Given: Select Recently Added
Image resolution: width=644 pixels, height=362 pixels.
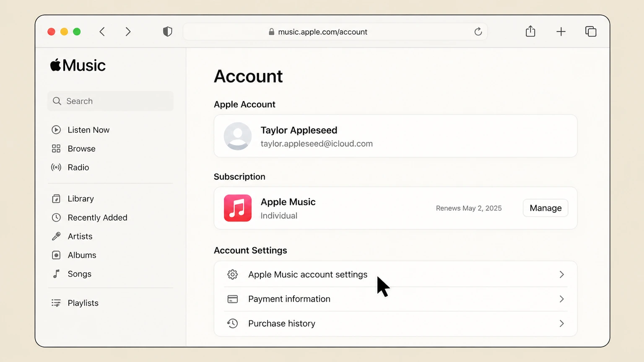Looking at the screenshot, I should (98, 217).
